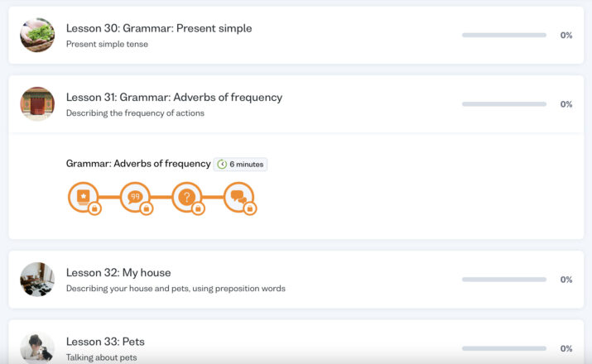Click the lock badge on the flashcard activity
Image resolution: width=592 pixels, height=364 pixels.
94,208
